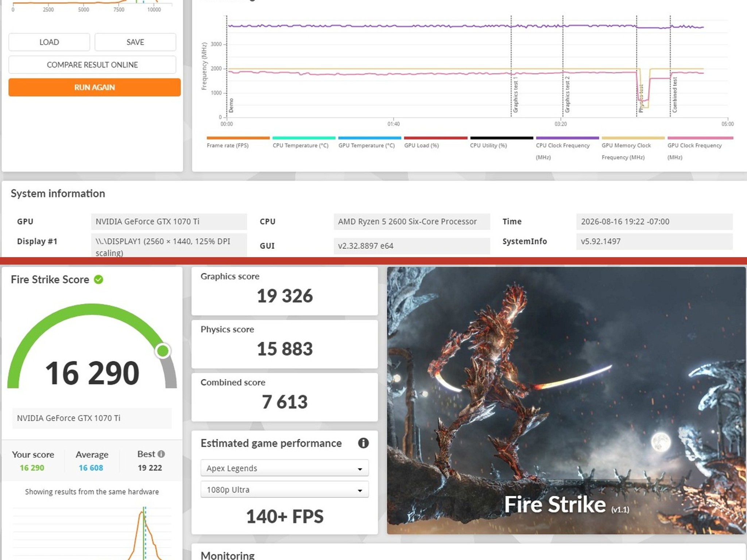Click Your score value 16 290
The width and height of the screenshot is (747, 560).
32,468
